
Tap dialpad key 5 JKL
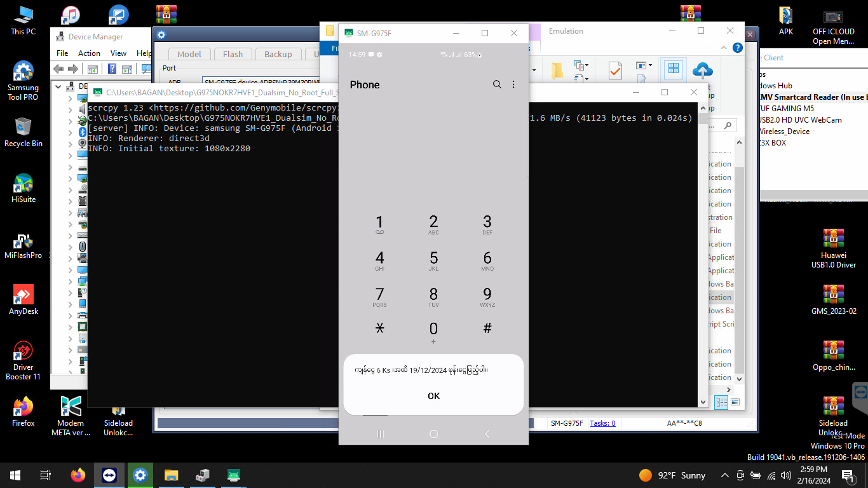(433, 261)
